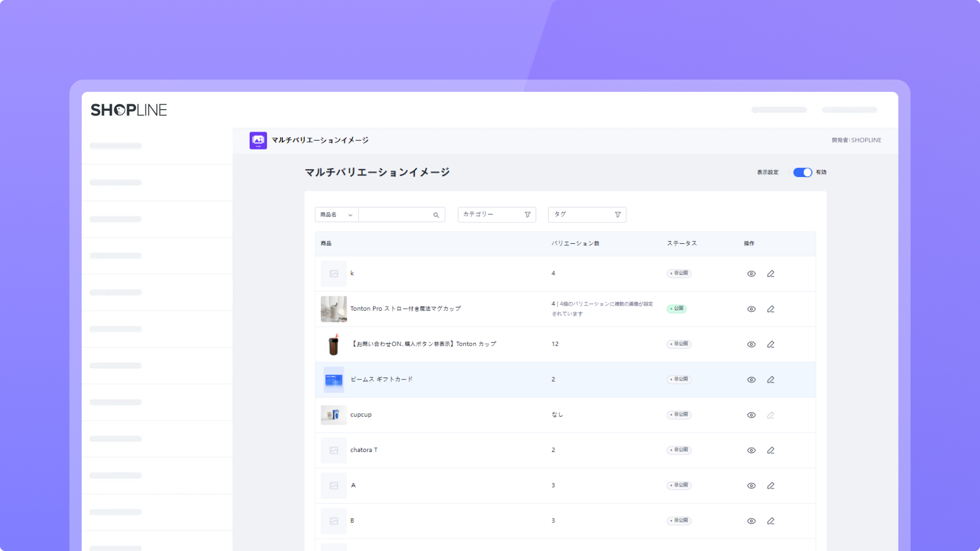Open the 商品名 search type dropdown
This screenshot has height=551, width=980.
[336, 215]
